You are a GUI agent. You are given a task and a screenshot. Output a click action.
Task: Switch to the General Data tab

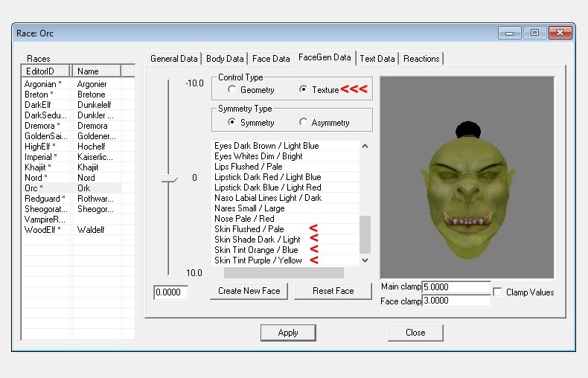tap(173, 59)
